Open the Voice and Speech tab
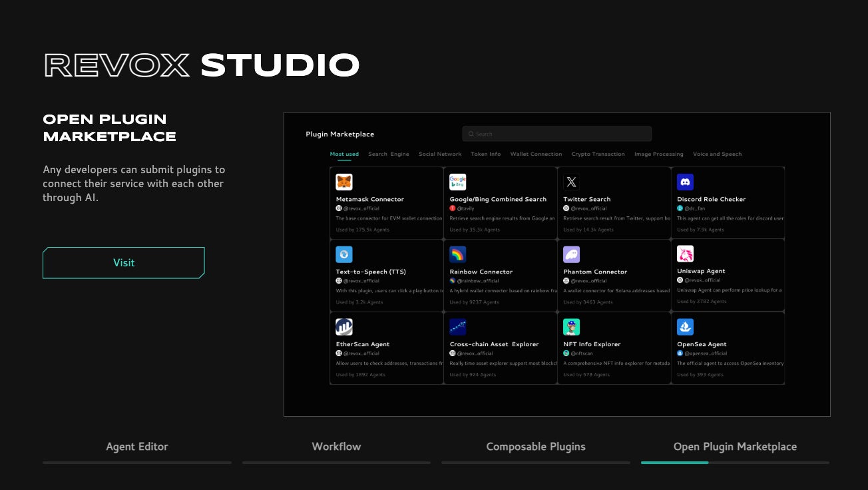The height and width of the screenshot is (490, 868). point(717,154)
